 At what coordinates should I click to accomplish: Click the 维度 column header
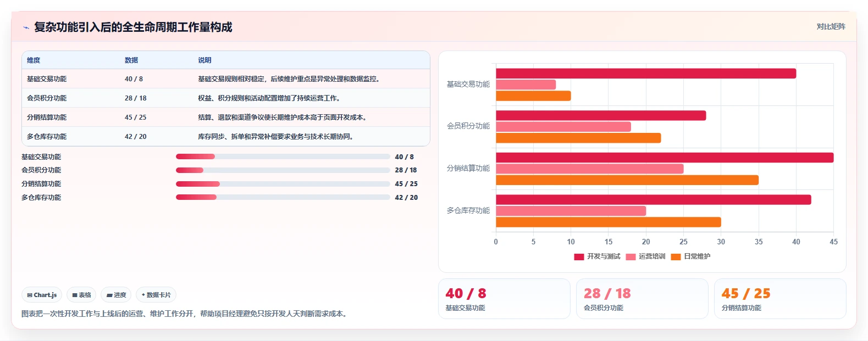coord(34,60)
